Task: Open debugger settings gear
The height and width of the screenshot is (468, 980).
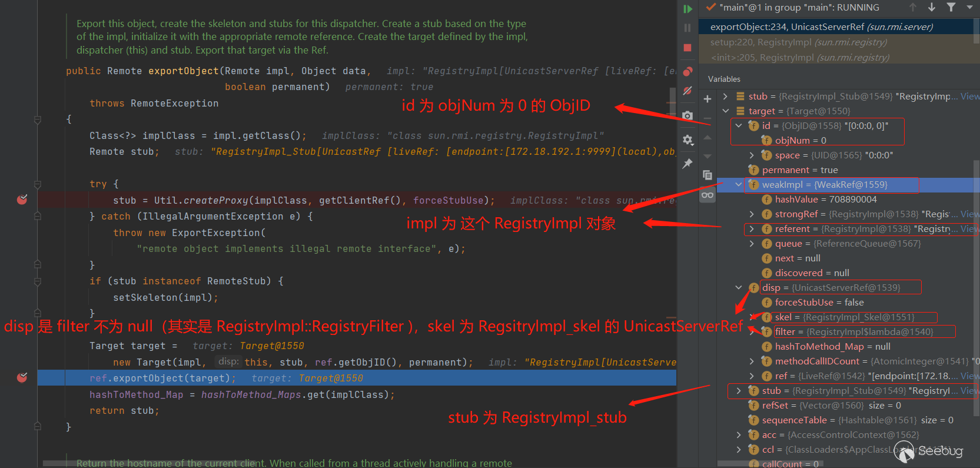Action: coord(687,140)
